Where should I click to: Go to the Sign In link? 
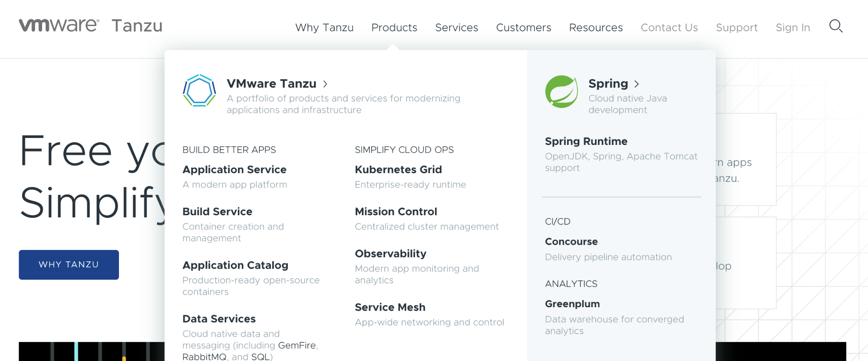(792, 28)
